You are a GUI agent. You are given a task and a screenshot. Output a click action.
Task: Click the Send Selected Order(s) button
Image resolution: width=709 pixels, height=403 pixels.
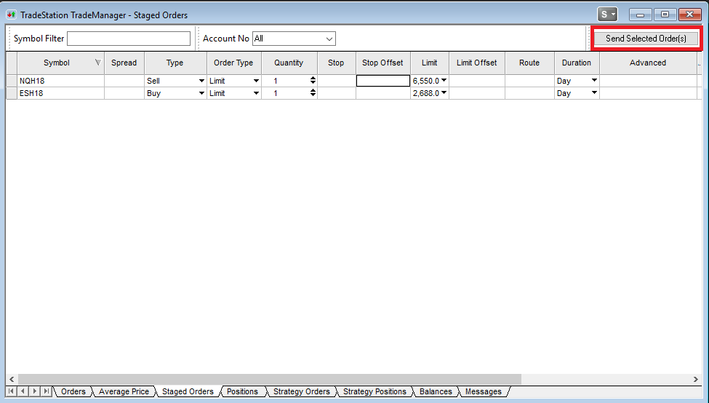[646, 38]
